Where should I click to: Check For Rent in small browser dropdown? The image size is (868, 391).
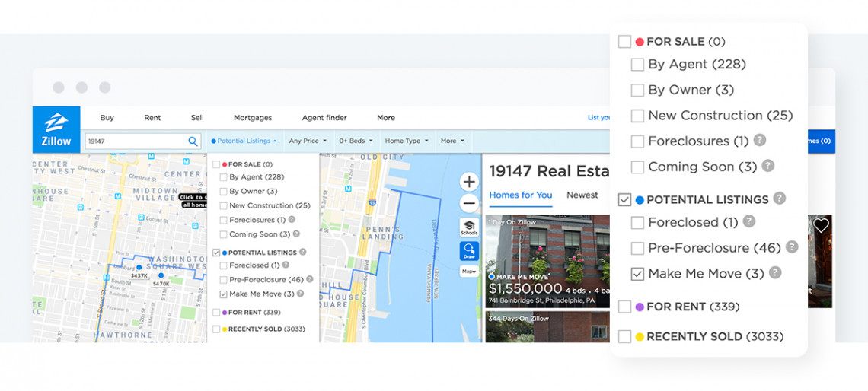(x=216, y=313)
